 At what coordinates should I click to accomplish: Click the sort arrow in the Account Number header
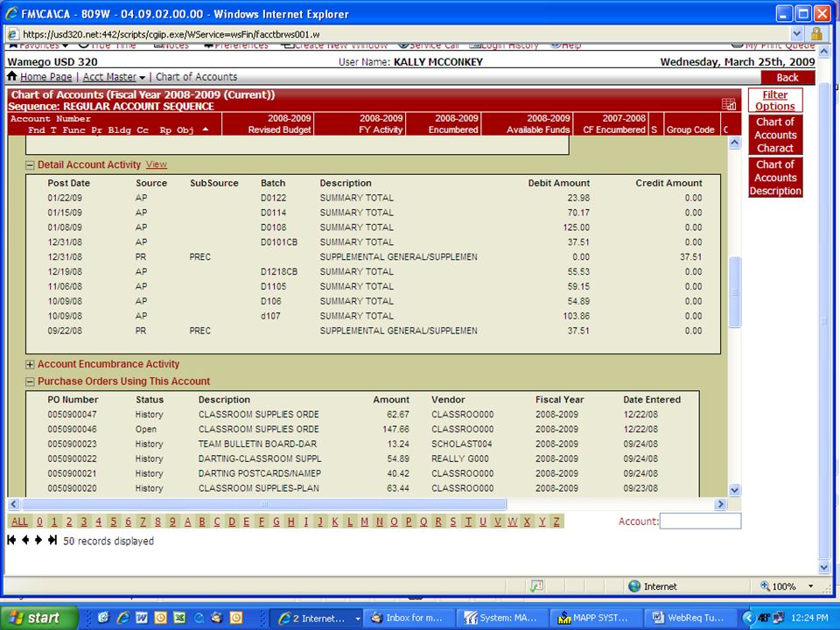(205, 129)
